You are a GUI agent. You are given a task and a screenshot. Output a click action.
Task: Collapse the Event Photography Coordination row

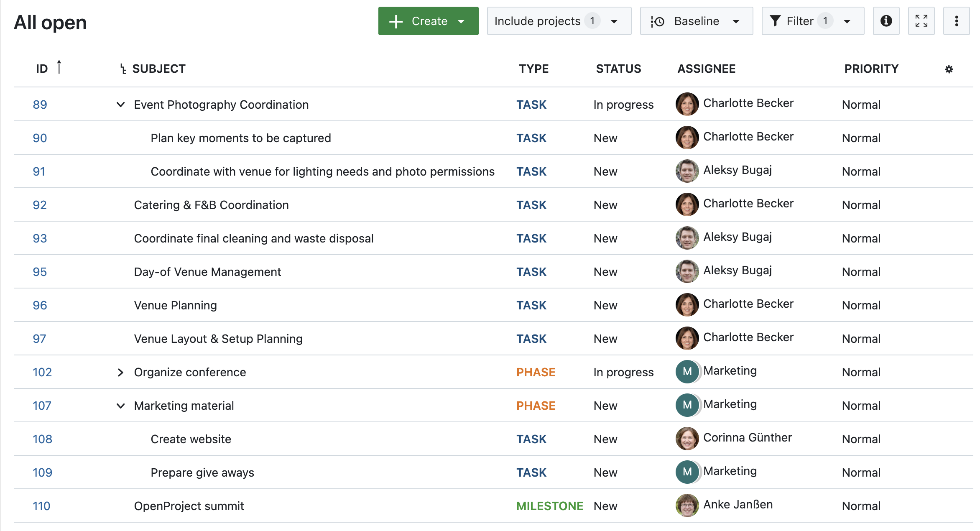pos(120,105)
